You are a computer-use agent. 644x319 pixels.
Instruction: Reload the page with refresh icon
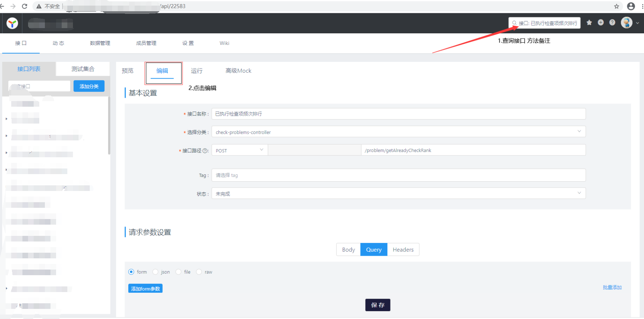click(x=25, y=6)
